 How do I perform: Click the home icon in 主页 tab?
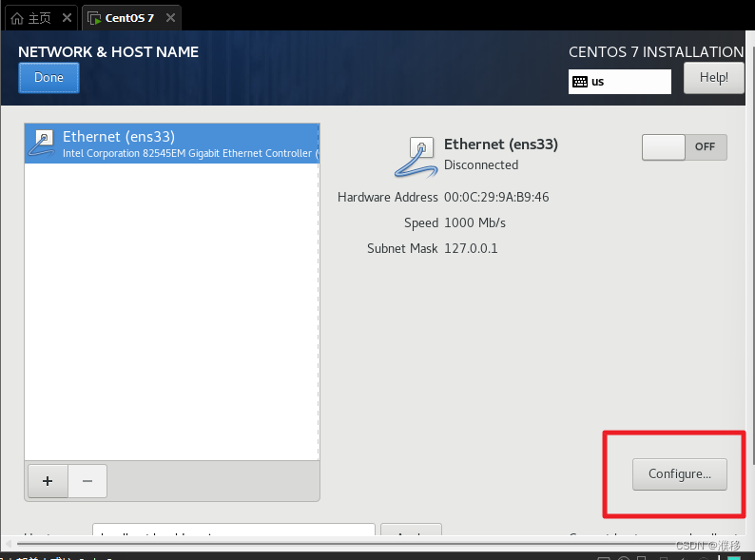click(17, 18)
